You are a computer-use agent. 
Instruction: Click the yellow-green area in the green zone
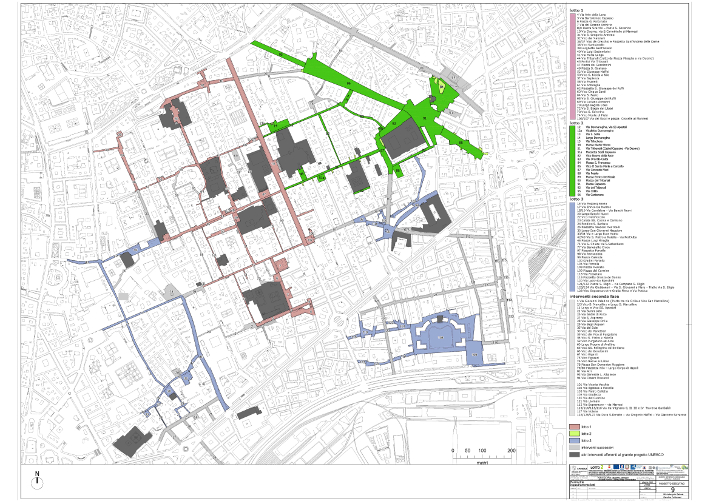coord(439,88)
